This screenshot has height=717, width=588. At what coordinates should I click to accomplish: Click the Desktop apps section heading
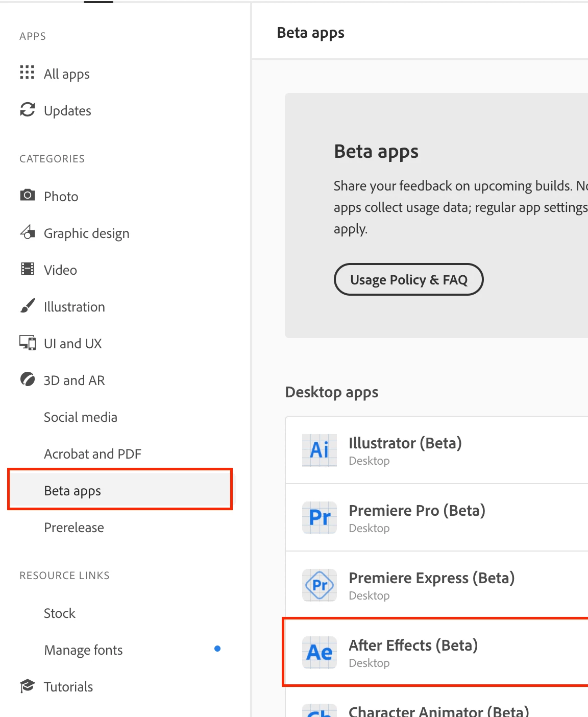(x=332, y=392)
